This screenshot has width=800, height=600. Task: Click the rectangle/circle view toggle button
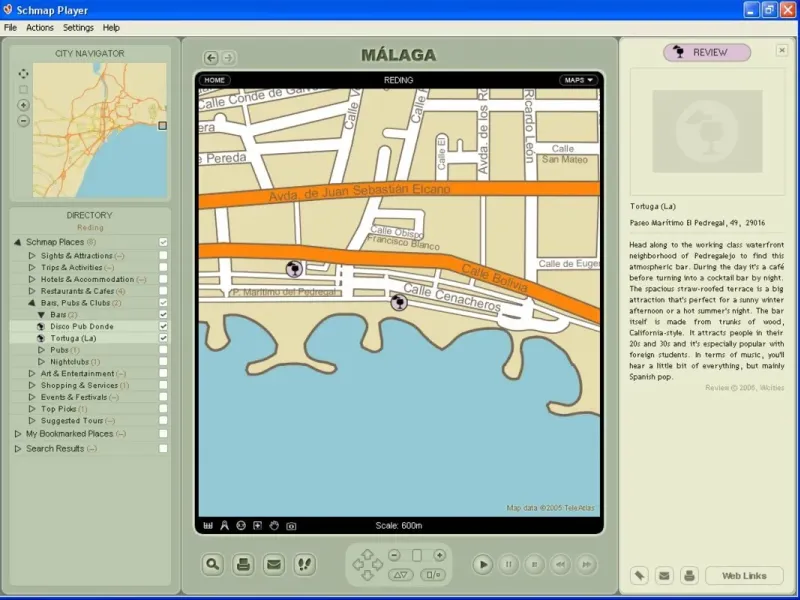[433, 575]
